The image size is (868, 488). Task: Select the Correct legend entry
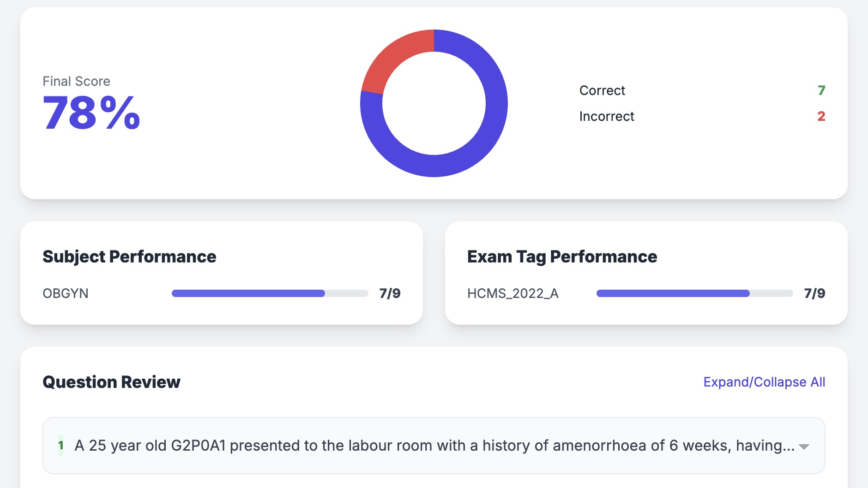click(602, 90)
